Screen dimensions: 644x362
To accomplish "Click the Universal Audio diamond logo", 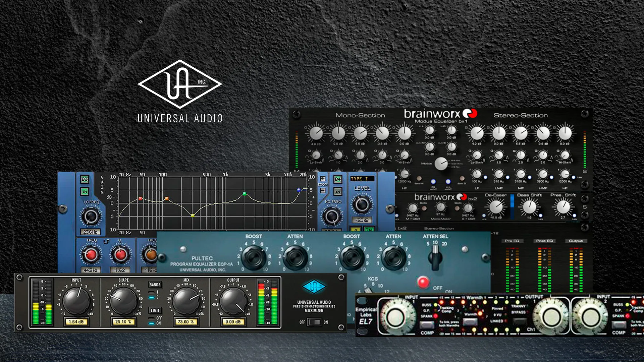I will click(180, 84).
